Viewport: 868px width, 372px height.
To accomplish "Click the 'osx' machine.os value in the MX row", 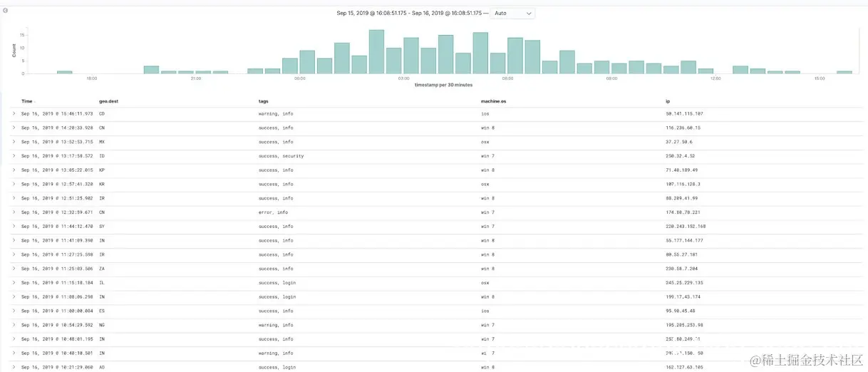I will (485, 142).
